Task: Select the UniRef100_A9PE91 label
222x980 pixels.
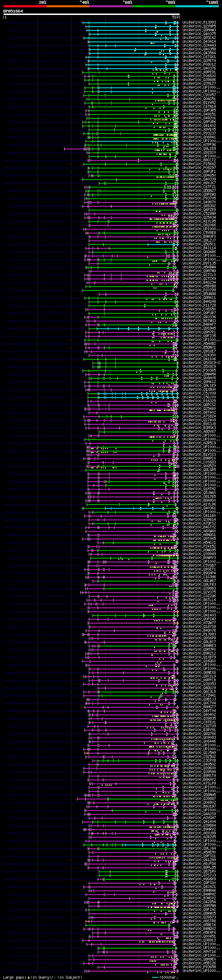Action: click(x=199, y=72)
